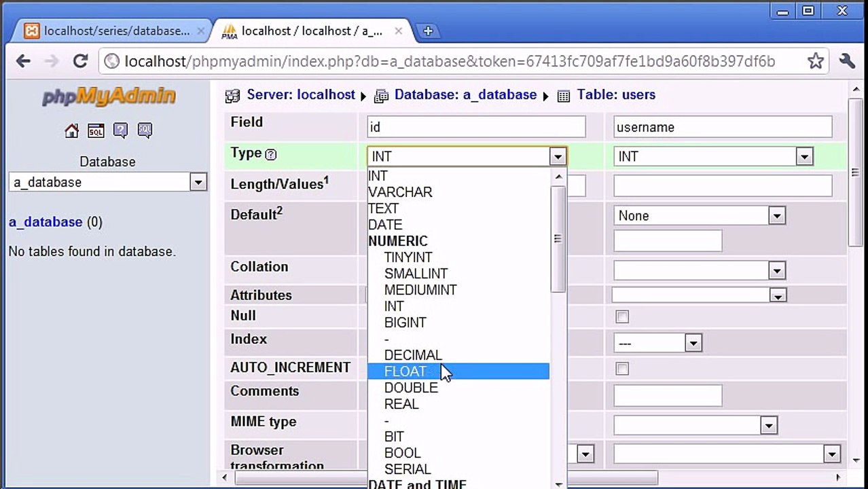Toggle AUTO_INCREMENT checkbox for username field
The image size is (868, 489).
pyautogui.click(x=622, y=369)
